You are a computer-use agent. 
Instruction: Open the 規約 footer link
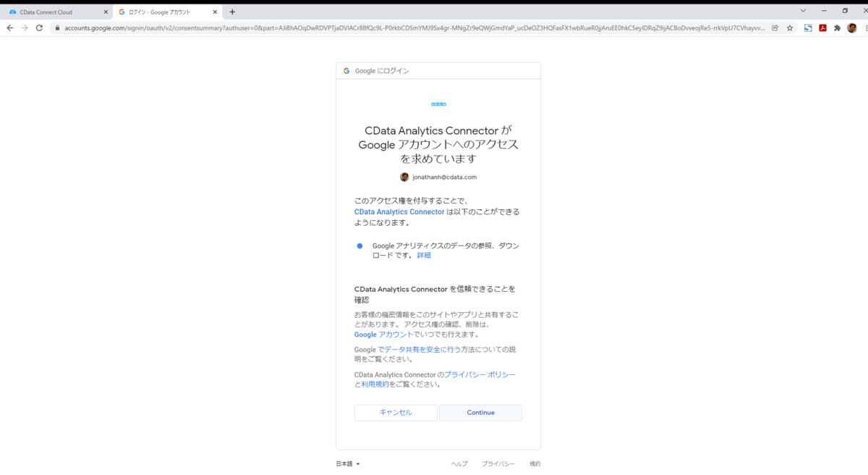(535, 463)
